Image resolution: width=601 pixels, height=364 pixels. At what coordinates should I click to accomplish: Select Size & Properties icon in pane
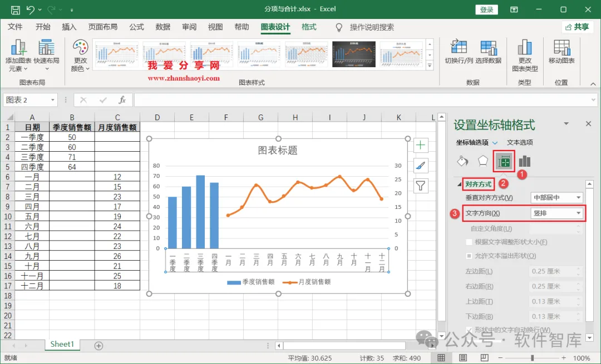click(x=504, y=162)
